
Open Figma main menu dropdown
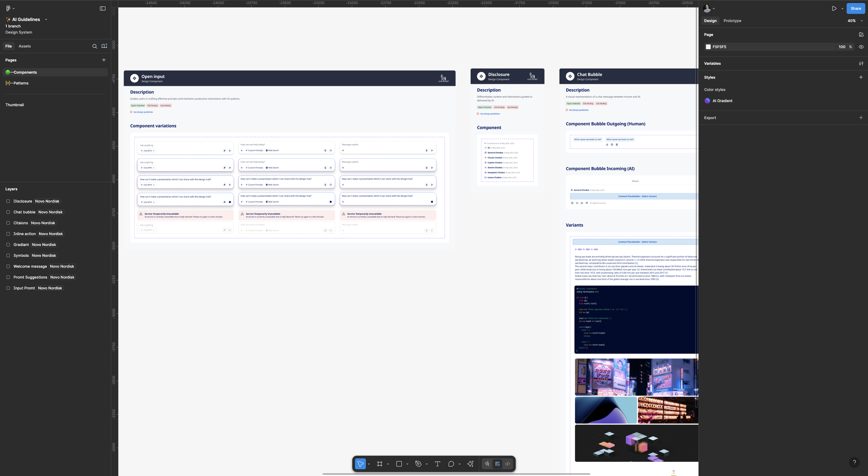click(10, 8)
